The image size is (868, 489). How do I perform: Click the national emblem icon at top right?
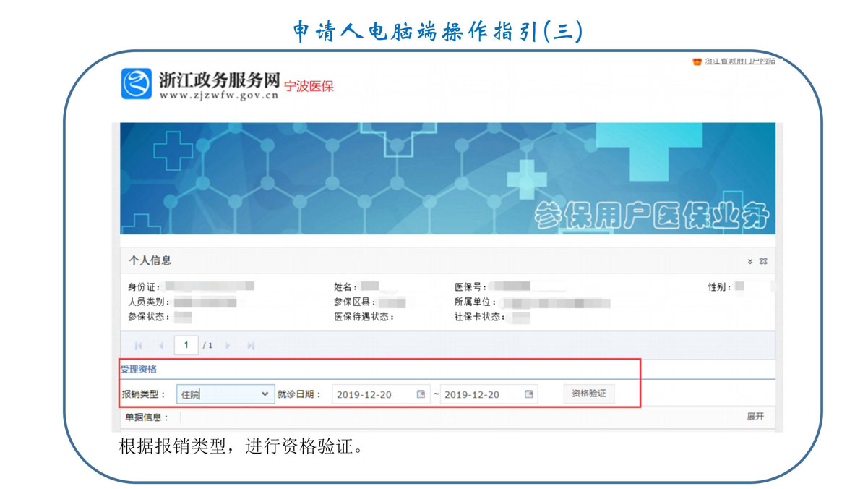pyautogui.click(x=697, y=62)
